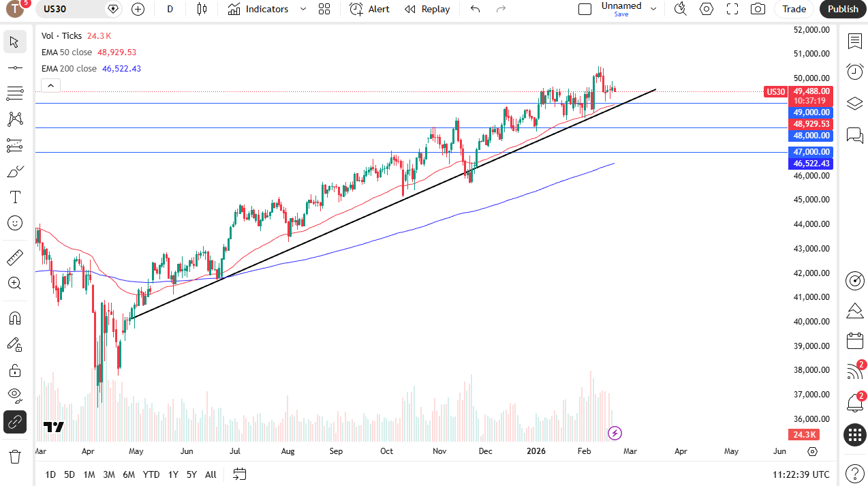
Task: Hide all drawings with eye icon
Action: 15,396
